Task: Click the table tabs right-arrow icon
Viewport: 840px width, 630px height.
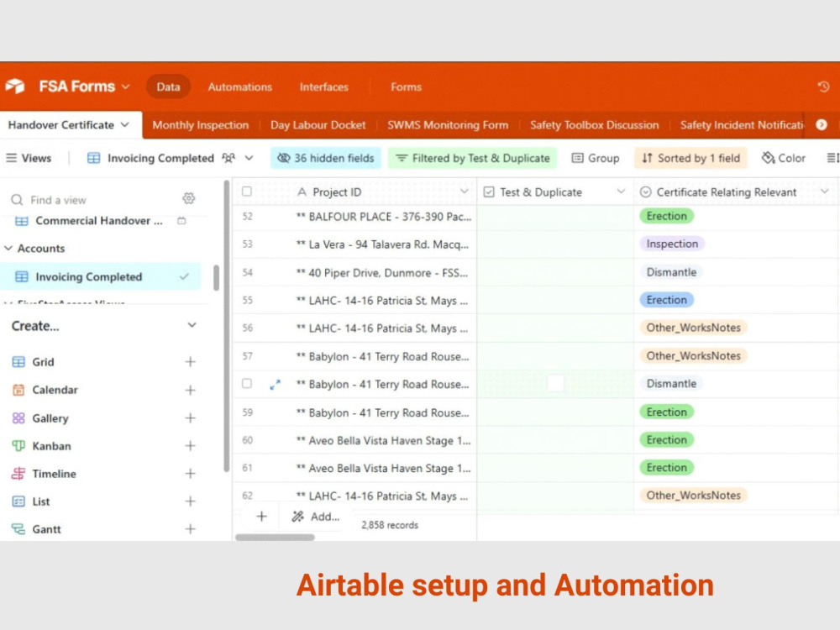Action: [822, 125]
